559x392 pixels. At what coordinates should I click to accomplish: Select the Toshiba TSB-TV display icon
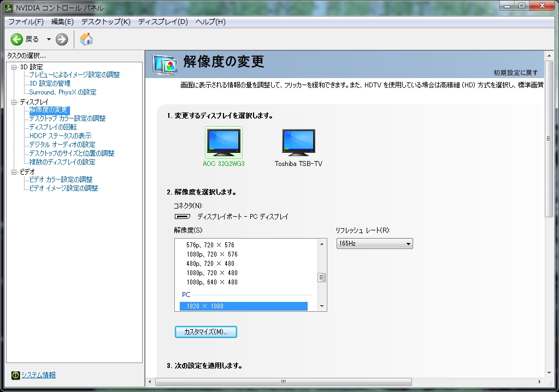pos(298,142)
